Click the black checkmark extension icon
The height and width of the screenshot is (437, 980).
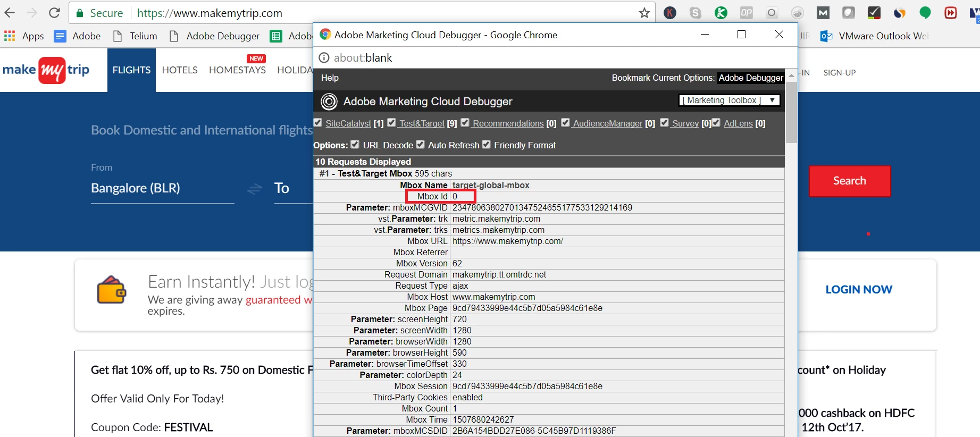(874, 13)
